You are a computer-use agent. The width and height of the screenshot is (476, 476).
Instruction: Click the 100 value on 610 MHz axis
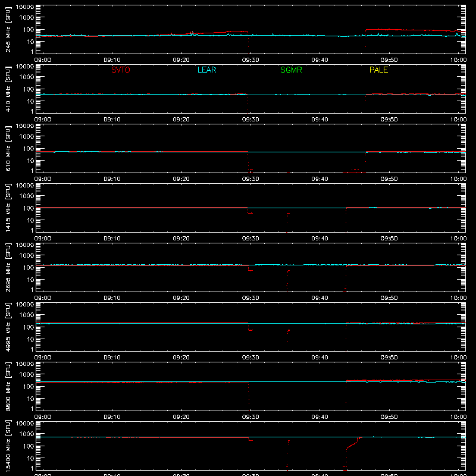click(x=29, y=149)
